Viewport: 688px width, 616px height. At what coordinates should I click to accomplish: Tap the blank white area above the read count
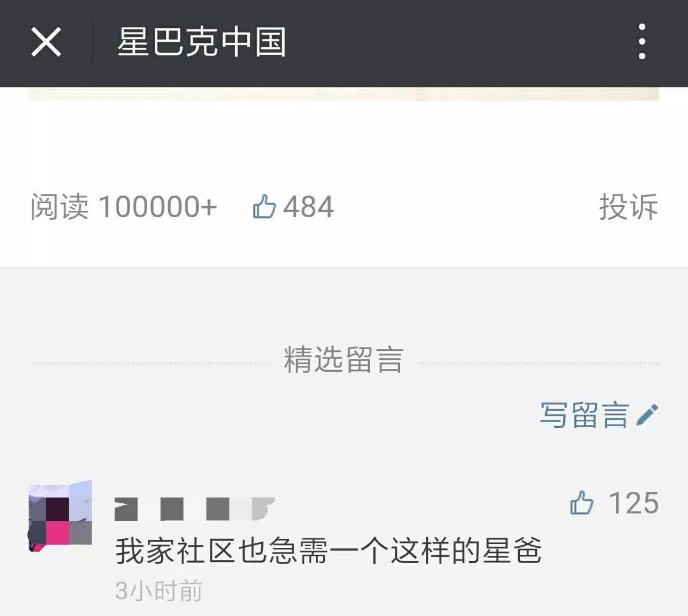(344, 145)
